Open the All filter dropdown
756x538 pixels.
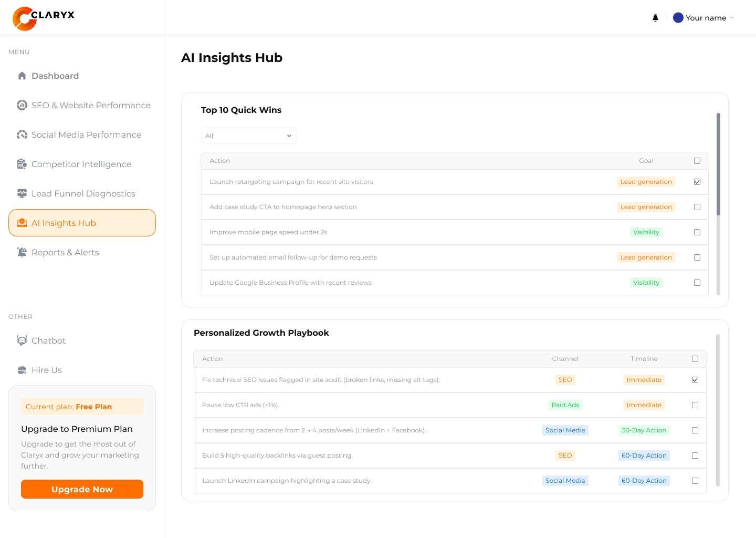248,136
